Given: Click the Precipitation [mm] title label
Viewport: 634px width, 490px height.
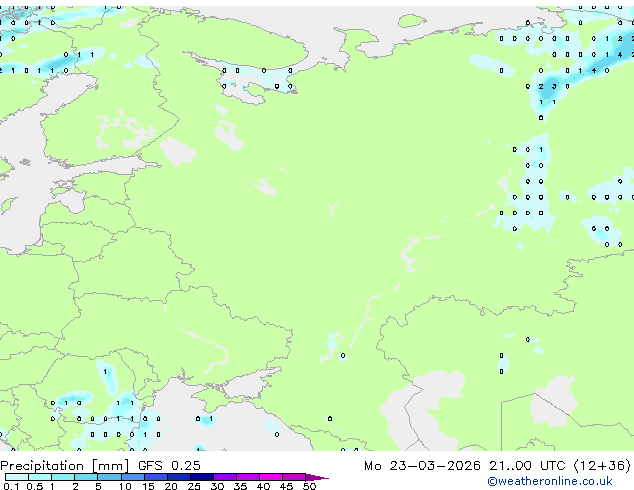Looking at the screenshot, I should pyautogui.click(x=63, y=466).
